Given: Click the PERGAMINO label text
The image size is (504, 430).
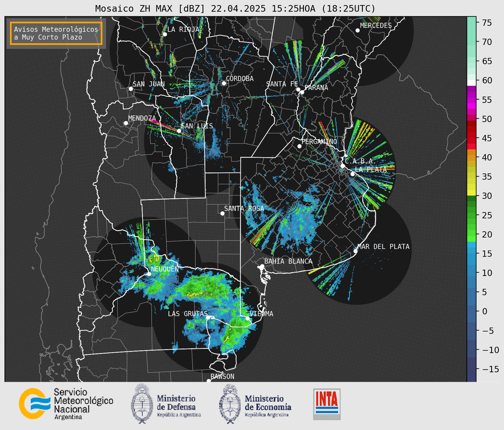Looking at the screenshot, I should (x=319, y=141).
